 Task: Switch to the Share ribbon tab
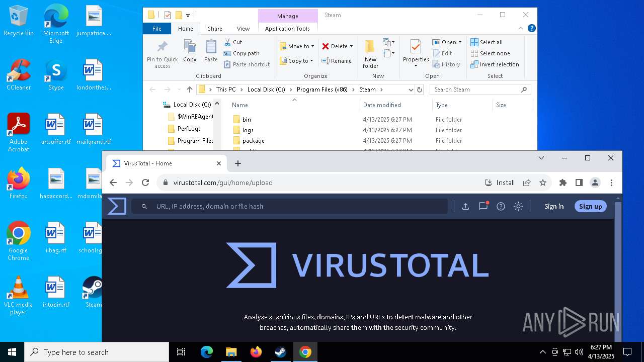(x=215, y=29)
